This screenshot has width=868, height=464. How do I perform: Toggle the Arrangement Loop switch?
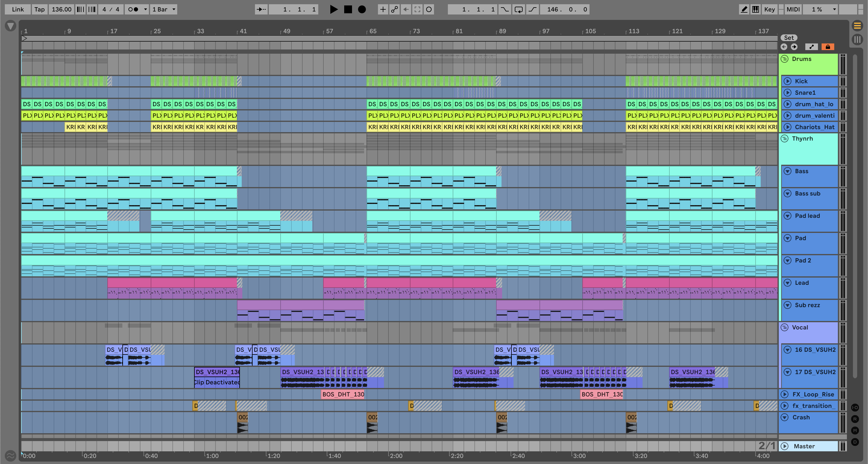point(519,9)
